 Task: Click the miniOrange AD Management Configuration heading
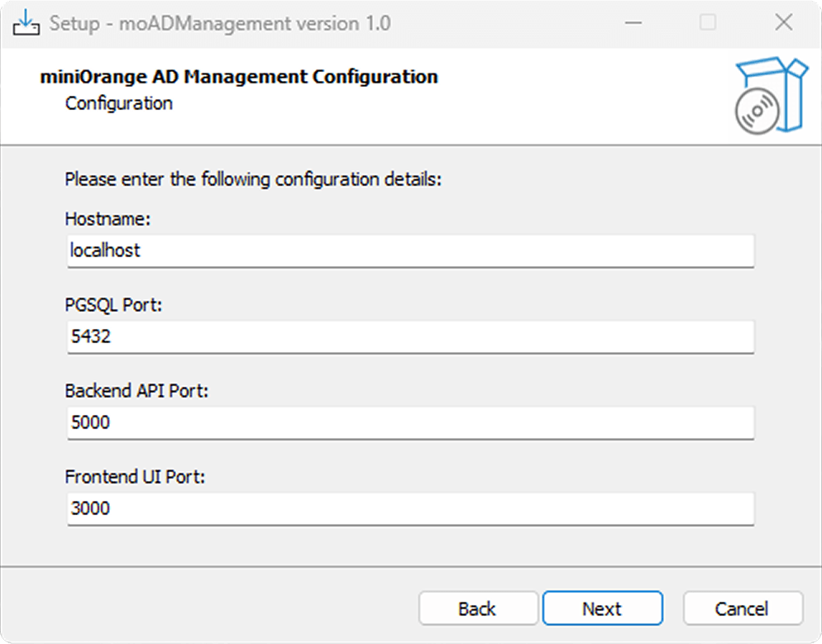coord(239,76)
